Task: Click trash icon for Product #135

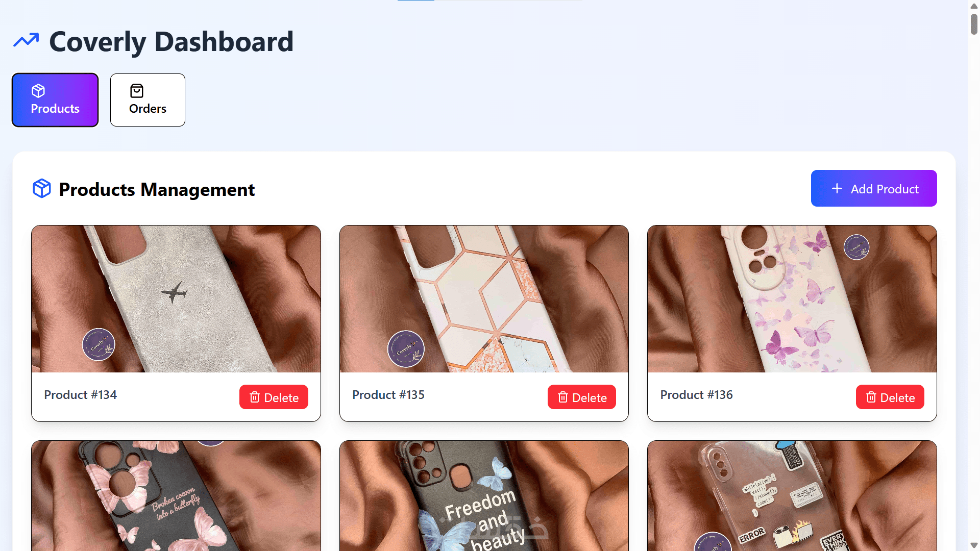Action: (x=563, y=397)
